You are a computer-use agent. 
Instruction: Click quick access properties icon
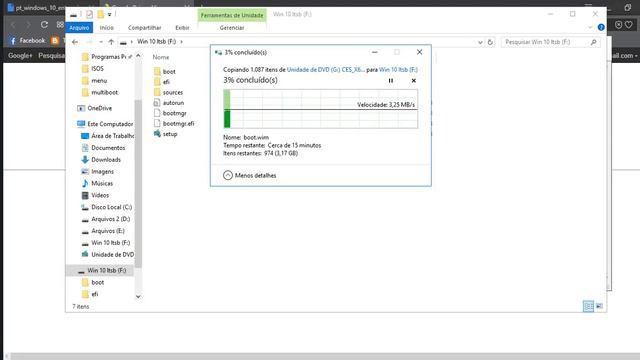pos(89,15)
